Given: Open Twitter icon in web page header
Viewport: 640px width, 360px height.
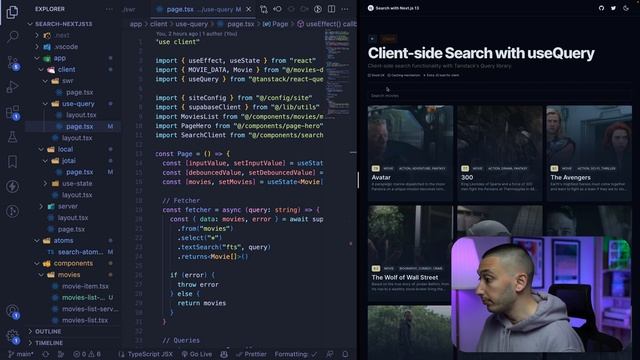Looking at the screenshot, I should tap(613, 8).
